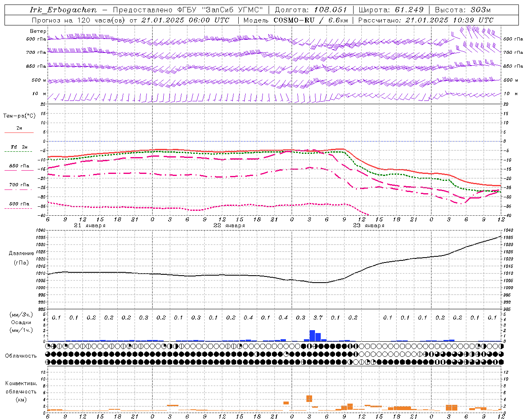
Task: Click the 3.7 precipitation value
Action: coord(318,317)
